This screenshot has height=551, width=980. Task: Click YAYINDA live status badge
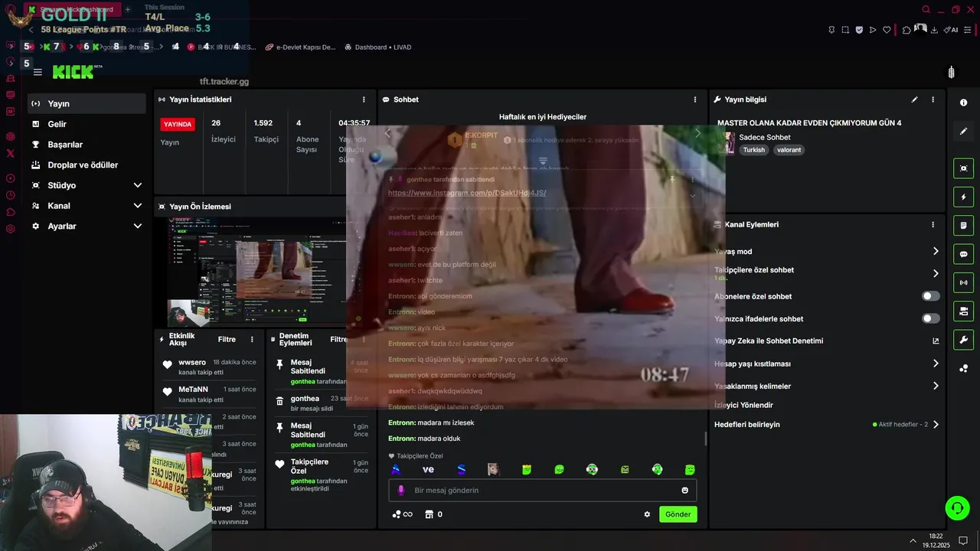point(178,124)
